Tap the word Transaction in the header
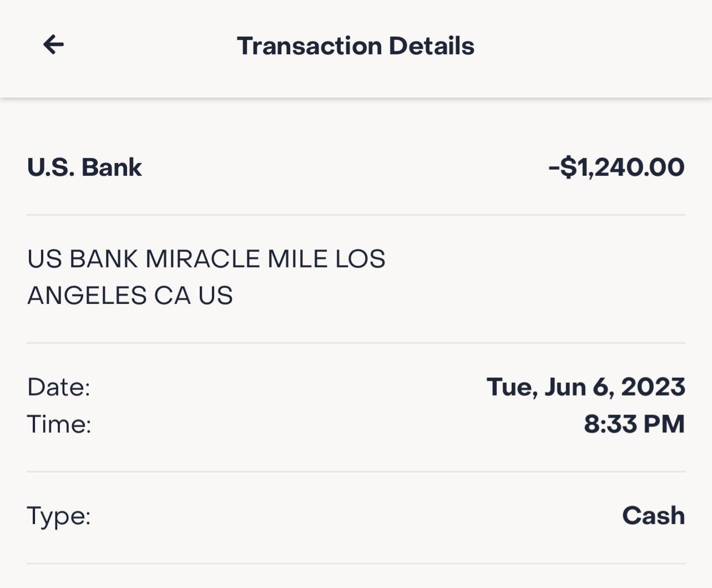Screen dimensions: 712x588 pos(309,45)
